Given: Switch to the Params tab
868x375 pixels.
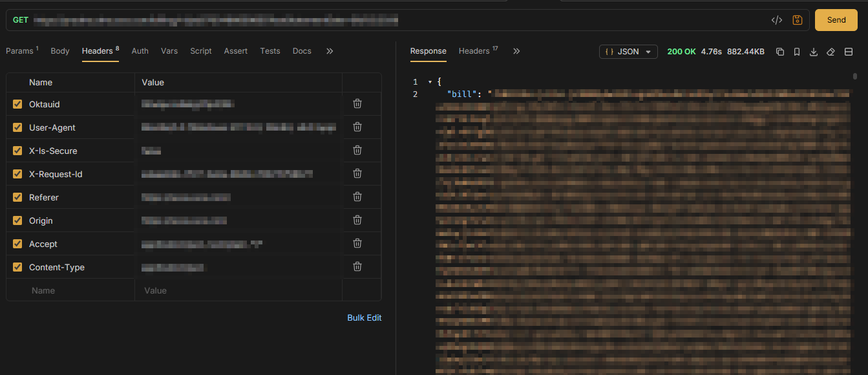Looking at the screenshot, I should coord(22,50).
